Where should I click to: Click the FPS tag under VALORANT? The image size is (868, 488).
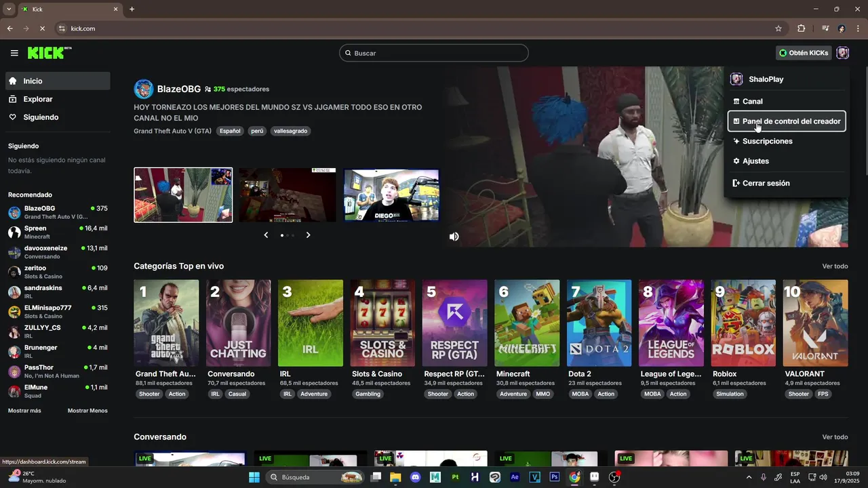pos(823,394)
